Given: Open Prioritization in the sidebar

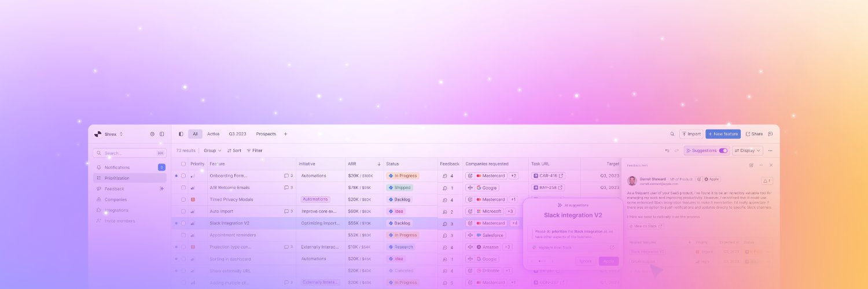Looking at the screenshot, I should coord(130,178).
